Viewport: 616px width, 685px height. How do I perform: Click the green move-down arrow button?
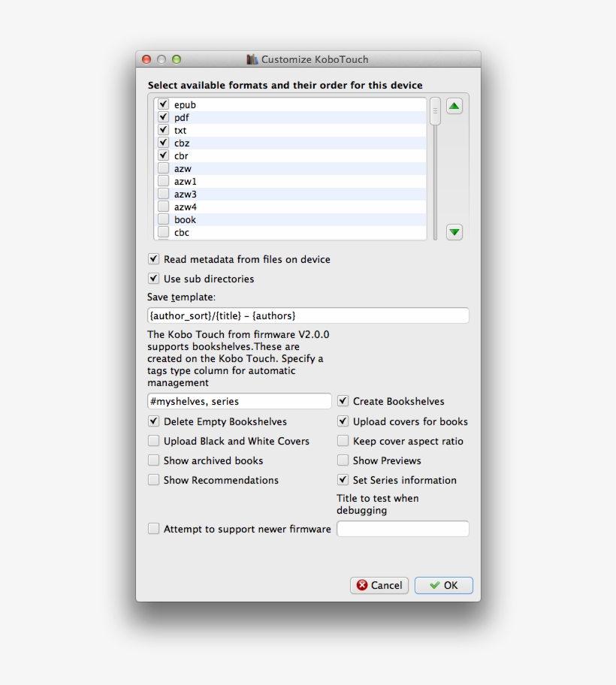(454, 232)
